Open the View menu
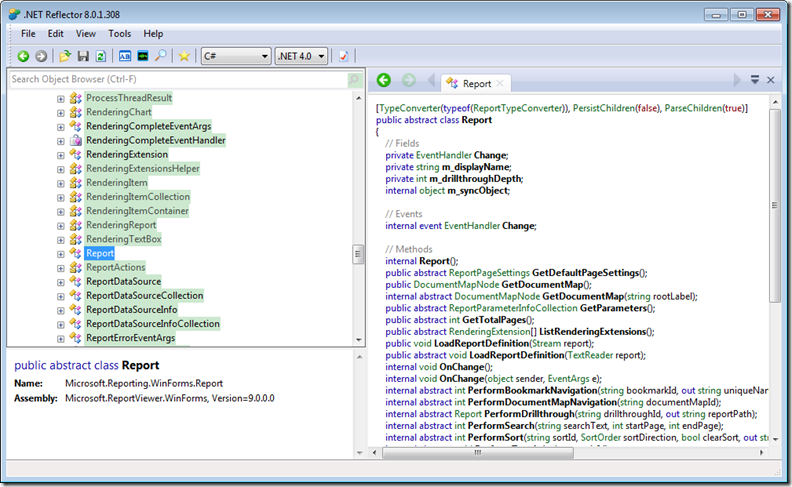This screenshot has width=792, height=487. (x=86, y=34)
